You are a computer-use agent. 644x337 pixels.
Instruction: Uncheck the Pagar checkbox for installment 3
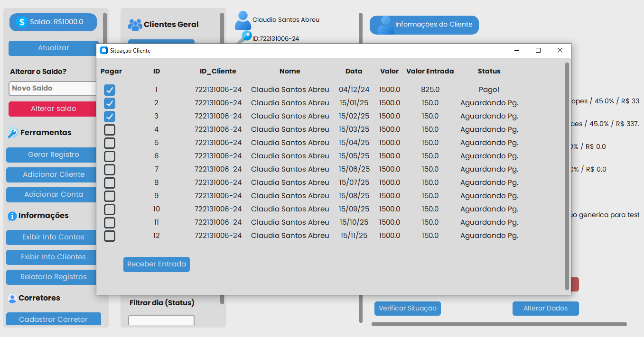click(110, 117)
